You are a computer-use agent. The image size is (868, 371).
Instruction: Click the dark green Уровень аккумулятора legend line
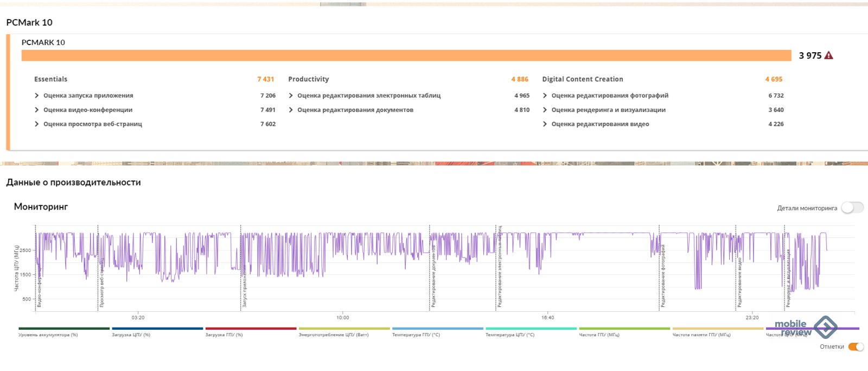[64, 329]
